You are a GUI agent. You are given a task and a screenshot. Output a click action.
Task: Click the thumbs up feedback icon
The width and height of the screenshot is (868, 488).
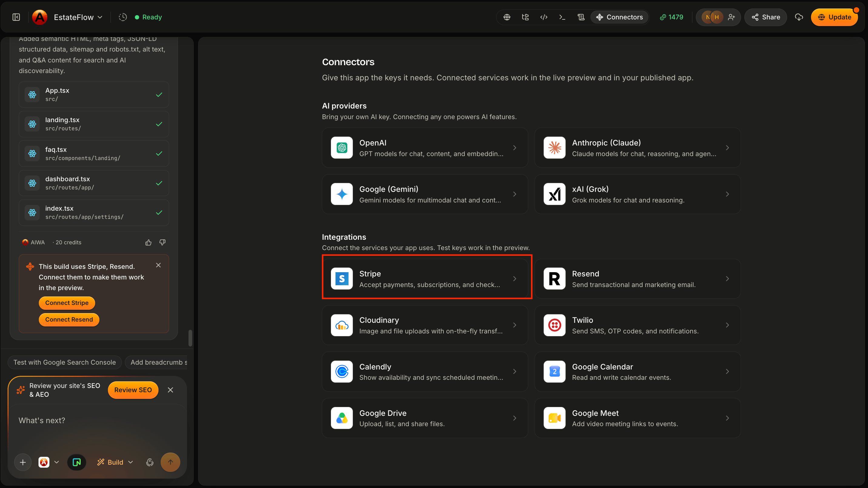pyautogui.click(x=148, y=242)
